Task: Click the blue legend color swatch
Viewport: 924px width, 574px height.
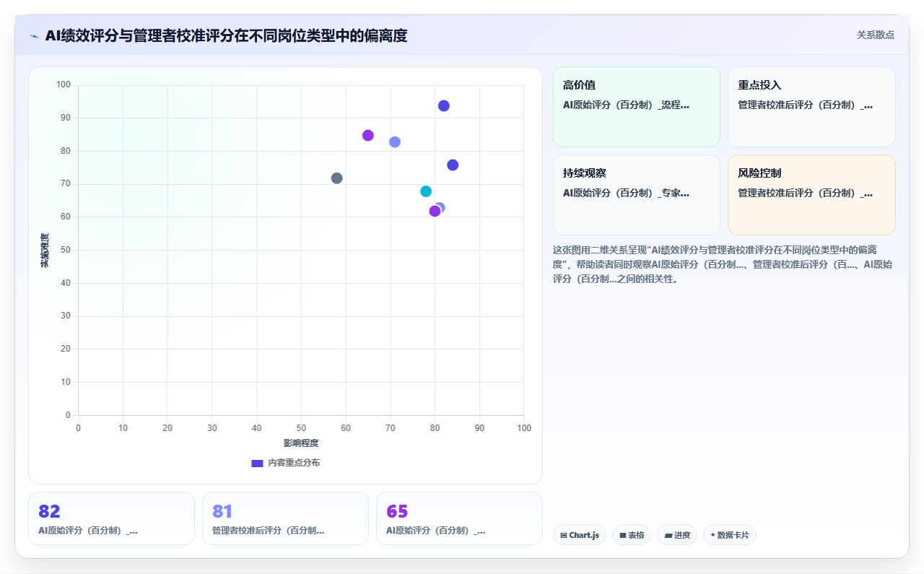Action: (257, 463)
